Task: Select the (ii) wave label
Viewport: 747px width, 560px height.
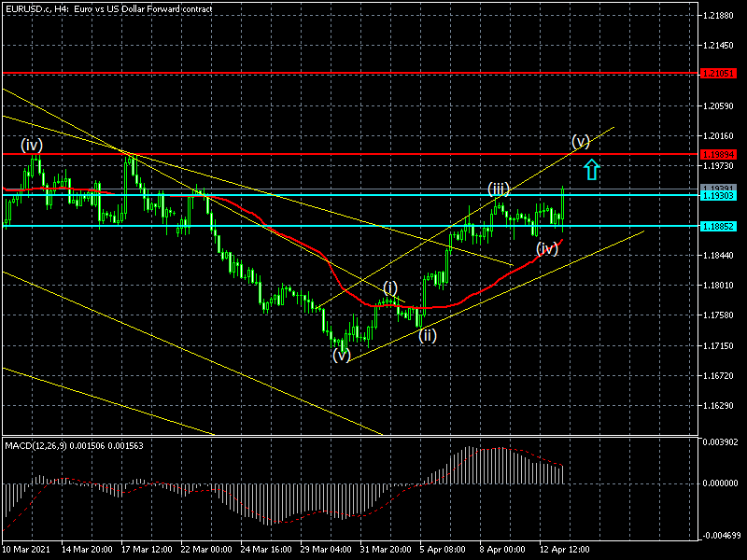Action: (x=427, y=335)
